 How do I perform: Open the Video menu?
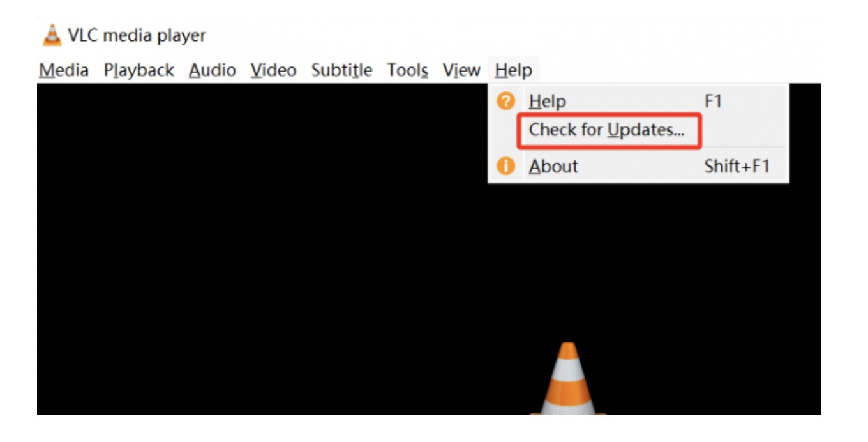click(273, 70)
